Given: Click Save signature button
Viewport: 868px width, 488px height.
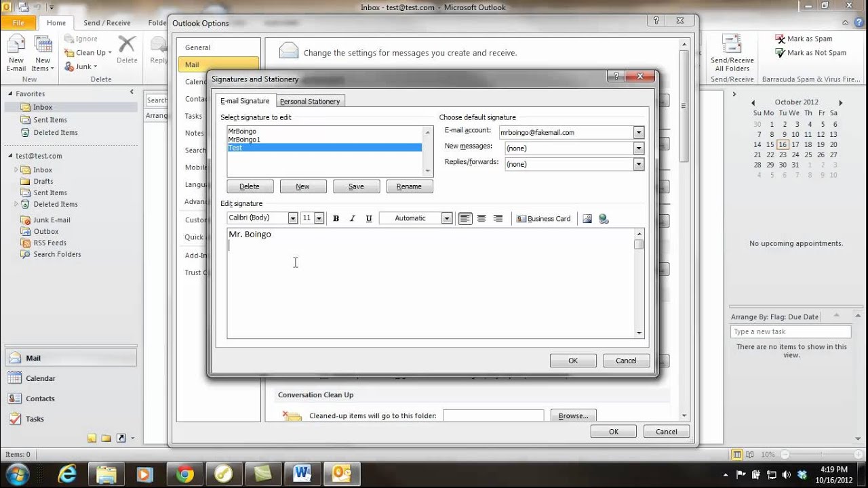Looking at the screenshot, I should click(x=356, y=186).
